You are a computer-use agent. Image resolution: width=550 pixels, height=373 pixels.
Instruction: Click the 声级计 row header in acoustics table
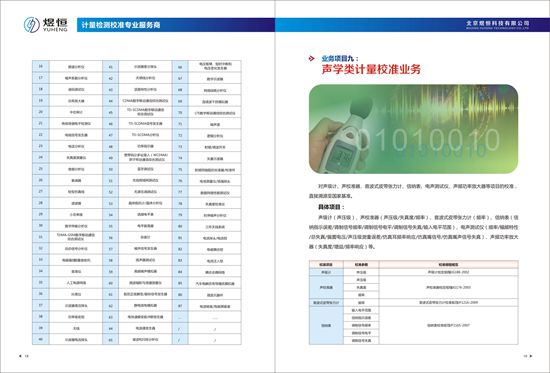click(x=326, y=272)
